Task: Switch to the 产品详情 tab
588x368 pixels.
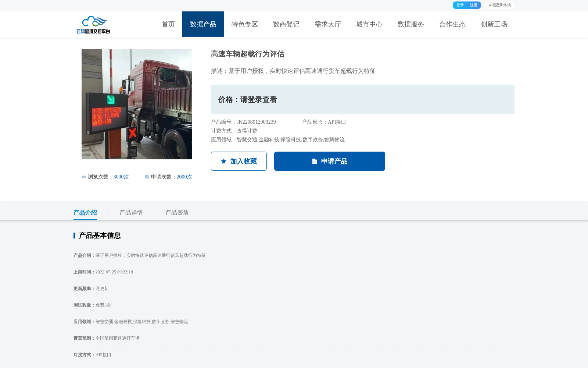Action: click(x=131, y=213)
